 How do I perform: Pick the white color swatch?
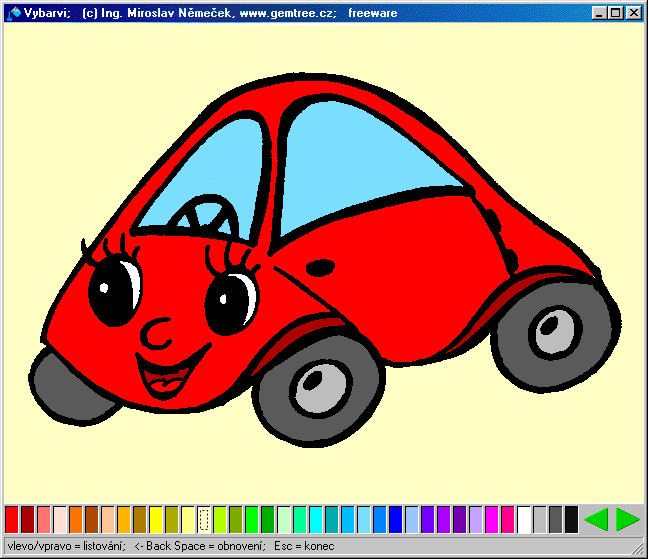pyautogui.click(x=524, y=519)
